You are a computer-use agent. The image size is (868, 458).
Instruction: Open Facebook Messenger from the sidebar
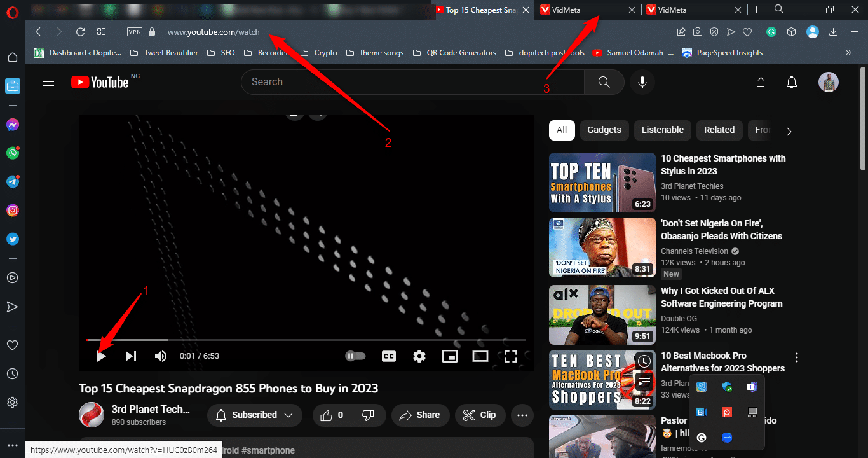tap(13, 124)
